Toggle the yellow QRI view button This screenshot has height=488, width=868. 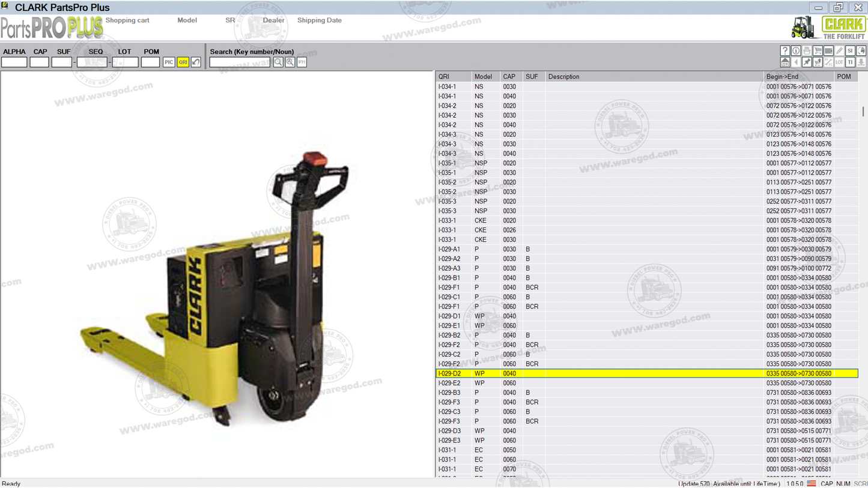click(x=183, y=62)
